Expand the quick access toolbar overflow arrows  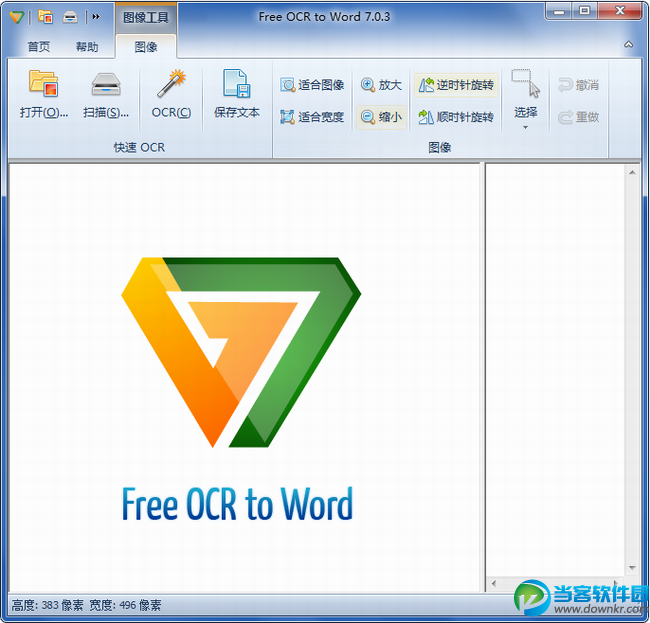[x=96, y=17]
